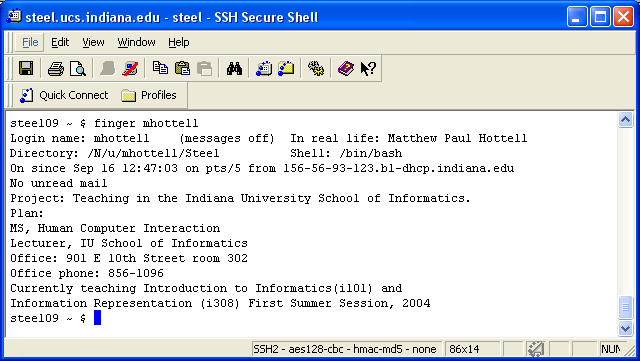640x361 pixels.
Task: Open the Help book icon
Action: (x=346, y=68)
